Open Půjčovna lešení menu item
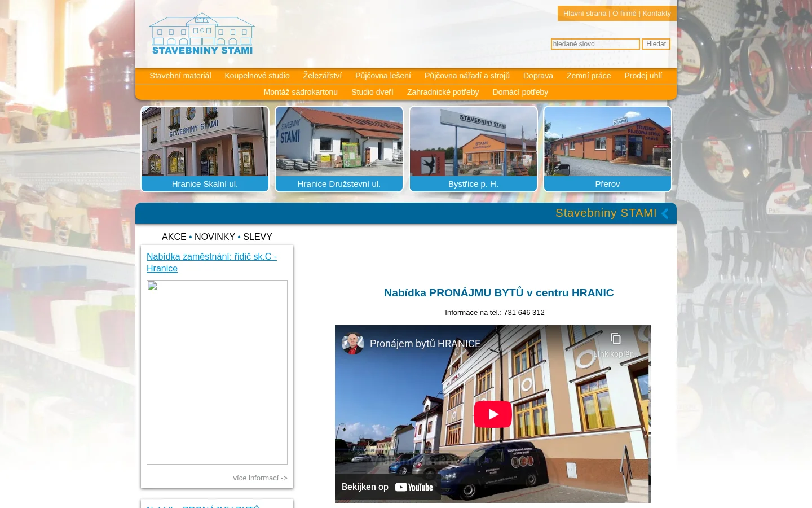This screenshot has width=812, height=508. [383, 76]
